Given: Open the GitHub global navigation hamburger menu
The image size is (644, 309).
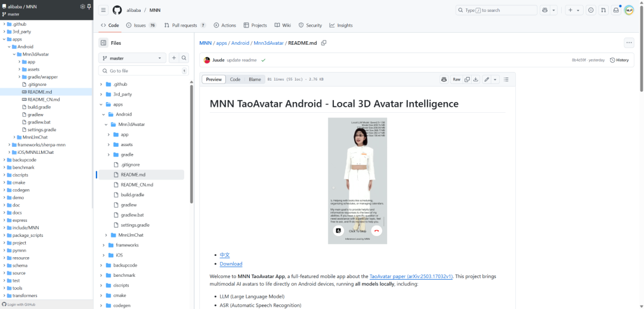Looking at the screenshot, I should tap(104, 10).
